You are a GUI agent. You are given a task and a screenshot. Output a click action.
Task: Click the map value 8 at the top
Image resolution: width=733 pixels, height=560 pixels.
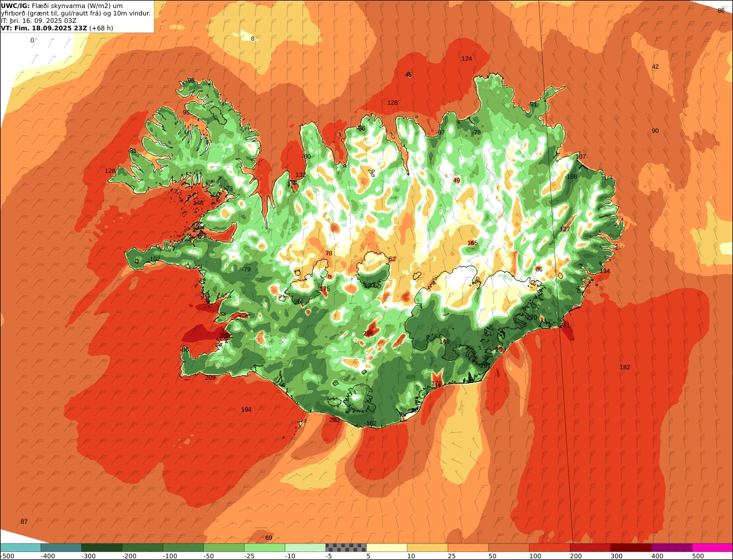pos(253,39)
